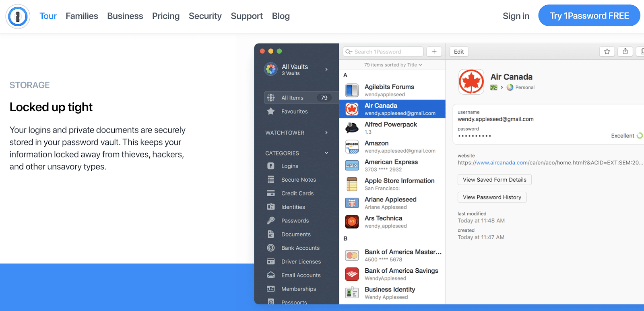
Task: Click the Excellent password strength indicator
Action: click(627, 136)
